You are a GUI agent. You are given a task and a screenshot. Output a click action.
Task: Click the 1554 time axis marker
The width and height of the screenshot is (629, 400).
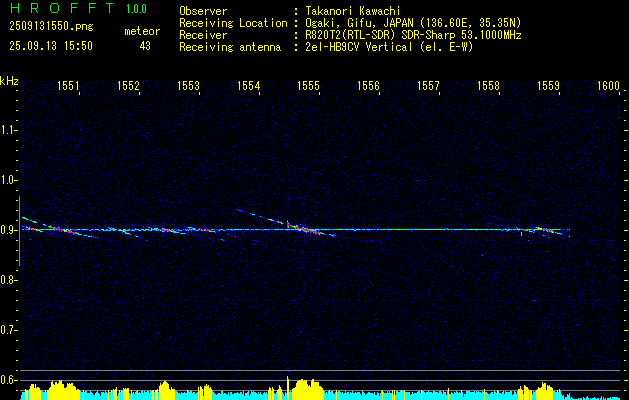point(248,86)
